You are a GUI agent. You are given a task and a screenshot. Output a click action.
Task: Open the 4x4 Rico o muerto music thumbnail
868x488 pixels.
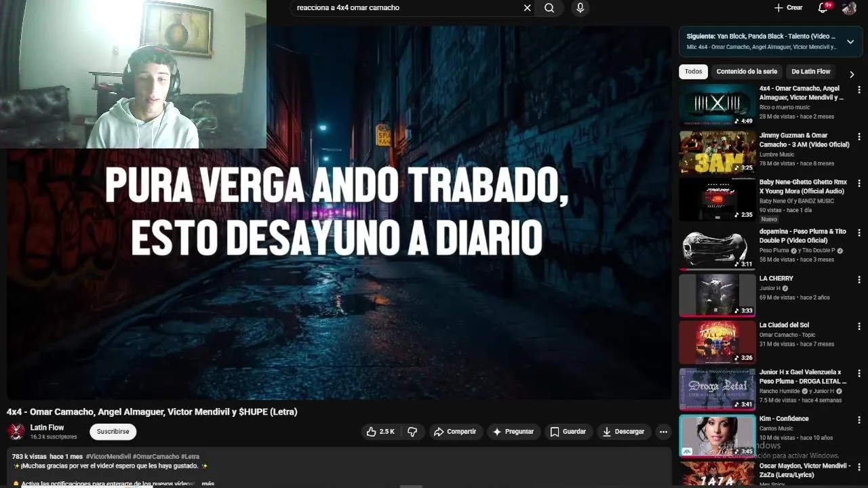(717, 105)
